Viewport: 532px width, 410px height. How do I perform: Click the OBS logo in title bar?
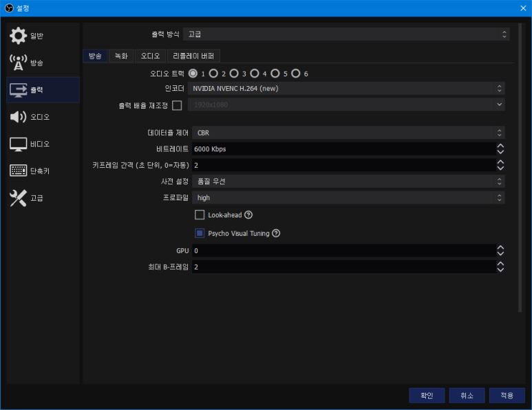pos(9,8)
